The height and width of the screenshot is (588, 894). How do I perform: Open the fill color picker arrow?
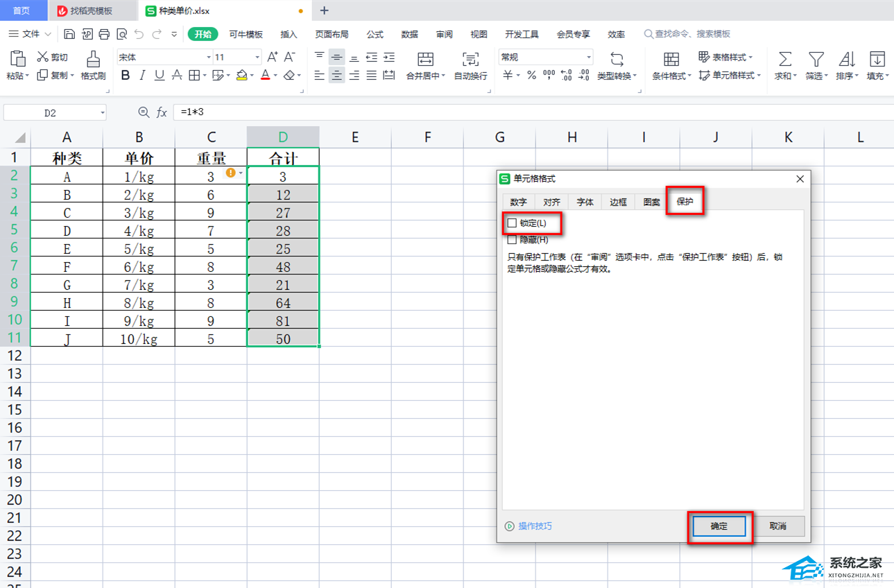pyautogui.click(x=253, y=76)
